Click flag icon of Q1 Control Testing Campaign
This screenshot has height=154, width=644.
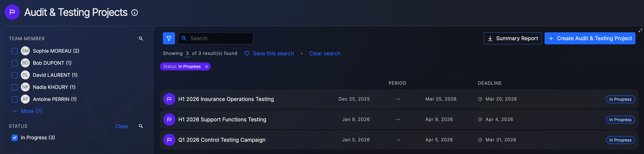[169, 140]
